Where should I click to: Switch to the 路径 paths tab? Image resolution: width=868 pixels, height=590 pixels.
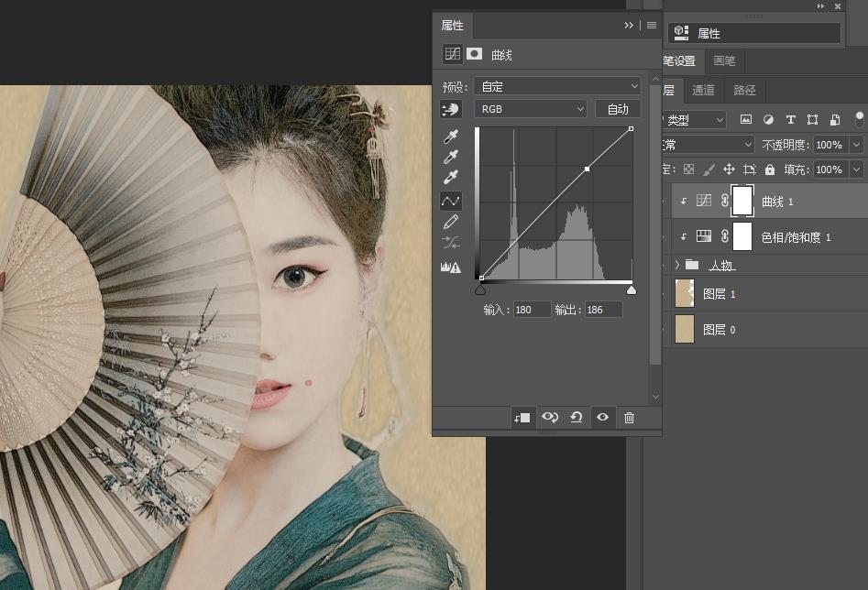(745, 90)
